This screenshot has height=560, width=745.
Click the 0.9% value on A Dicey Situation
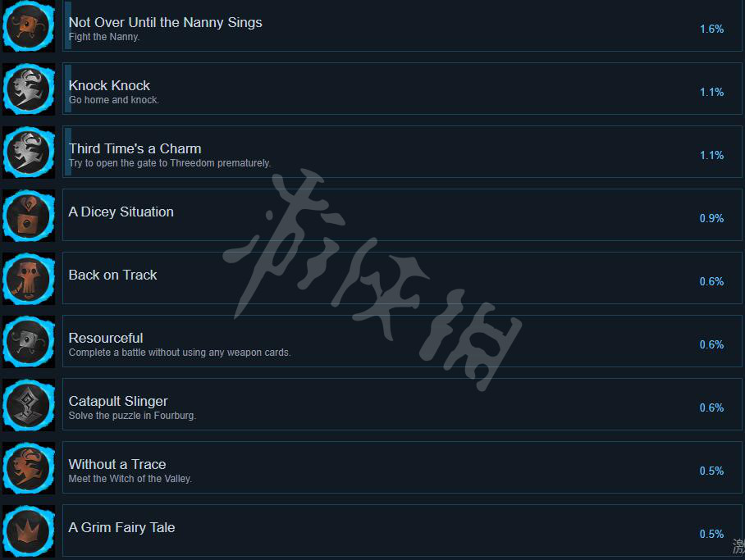[711, 218]
